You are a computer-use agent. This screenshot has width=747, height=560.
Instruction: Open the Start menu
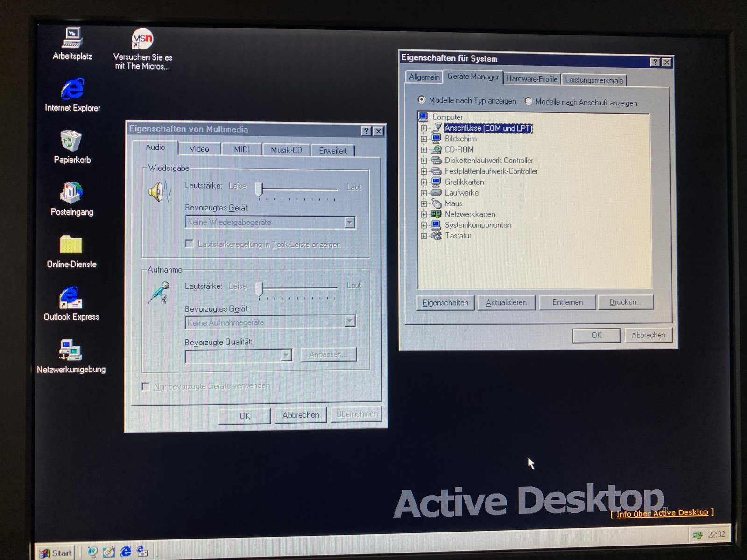56,553
